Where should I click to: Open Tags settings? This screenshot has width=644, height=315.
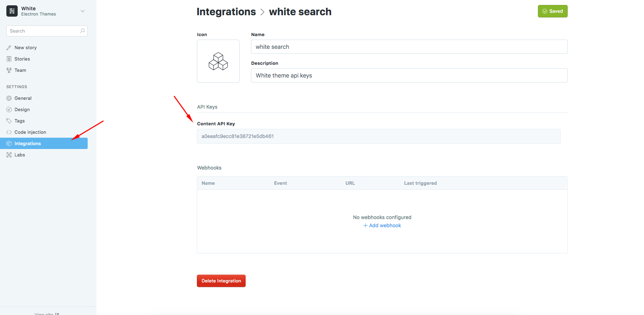pyautogui.click(x=19, y=121)
